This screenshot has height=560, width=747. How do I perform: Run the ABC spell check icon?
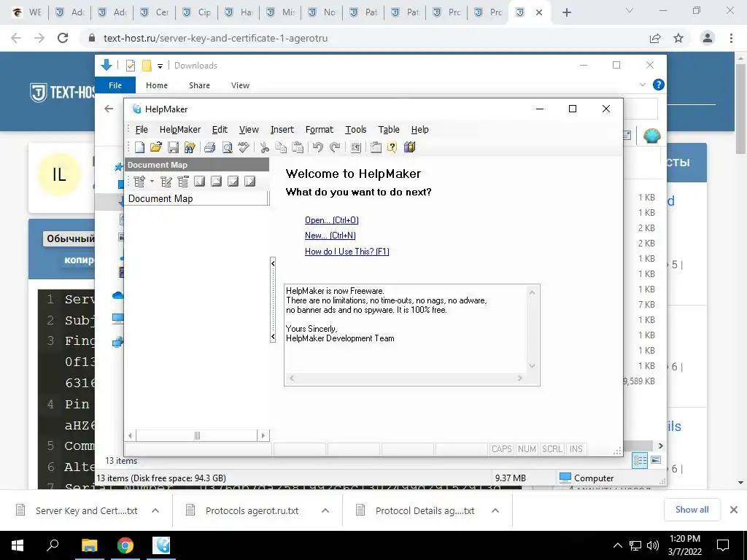(x=244, y=147)
